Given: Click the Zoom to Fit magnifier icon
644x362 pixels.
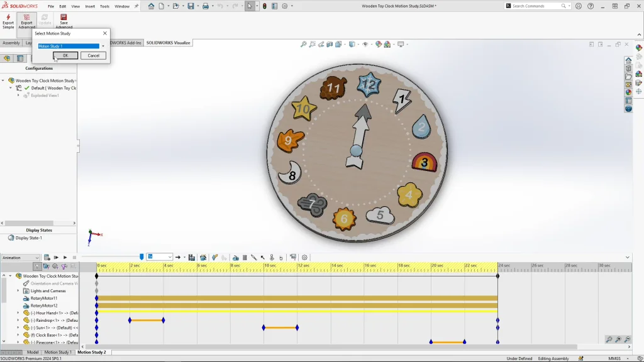Looking at the screenshot, I should click(x=304, y=45).
